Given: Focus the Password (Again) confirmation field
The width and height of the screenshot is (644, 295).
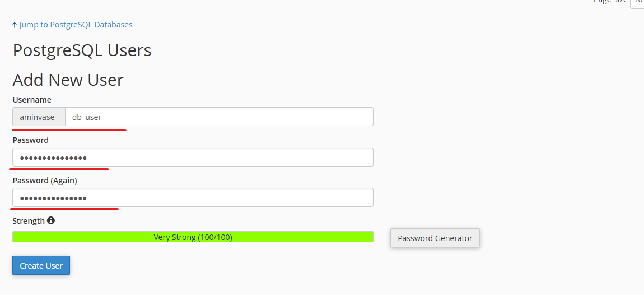Looking at the screenshot, I should (193, 197).
